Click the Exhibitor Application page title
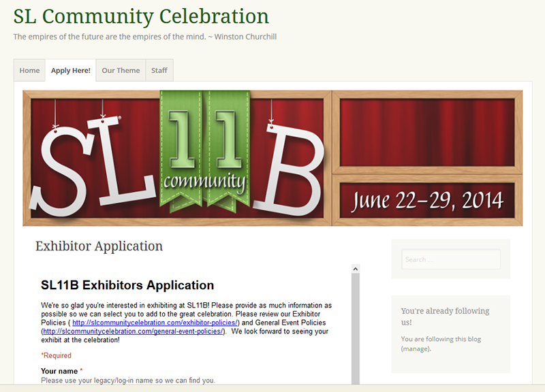The height and width of the screenshot is (392, 545). [x=98, y=246]
